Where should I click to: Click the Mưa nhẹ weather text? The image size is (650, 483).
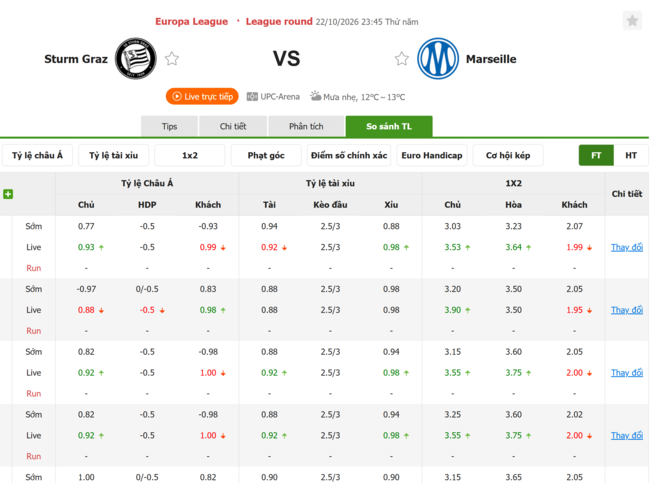(340, 97)
